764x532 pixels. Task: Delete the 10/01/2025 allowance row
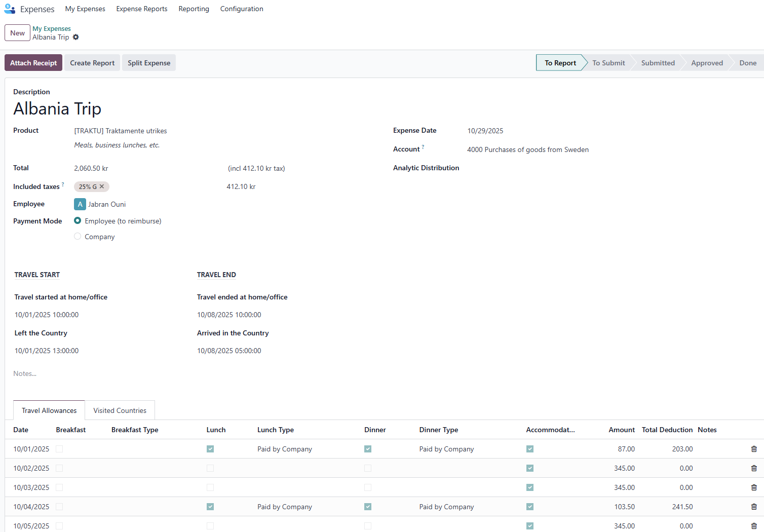[753, 449]
